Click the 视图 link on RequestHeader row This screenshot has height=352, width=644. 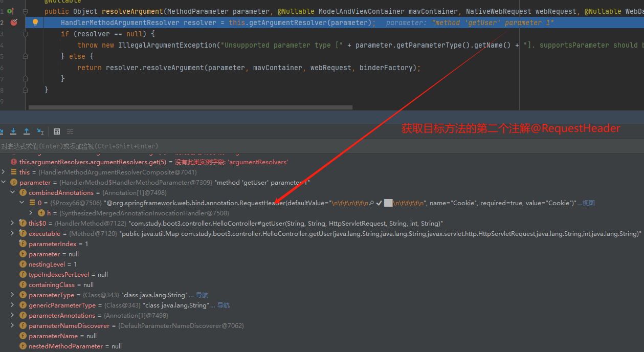pyautogui.click(x=589, y=203)
